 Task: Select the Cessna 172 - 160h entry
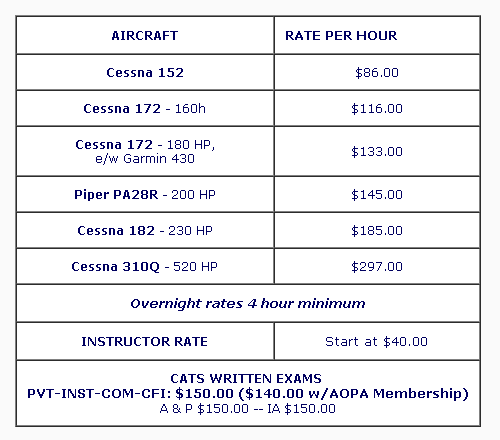145,108
